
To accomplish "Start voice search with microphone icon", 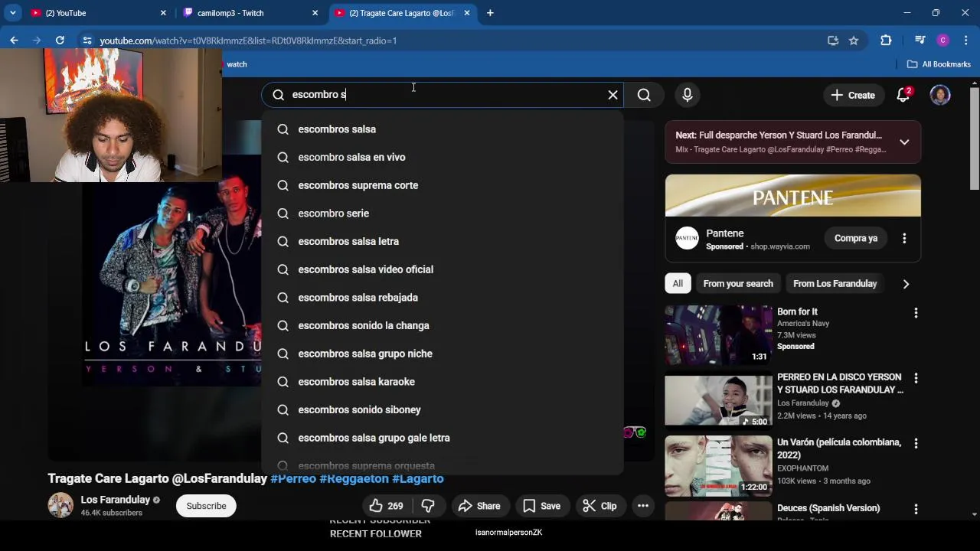I will (x=688, y=95).
